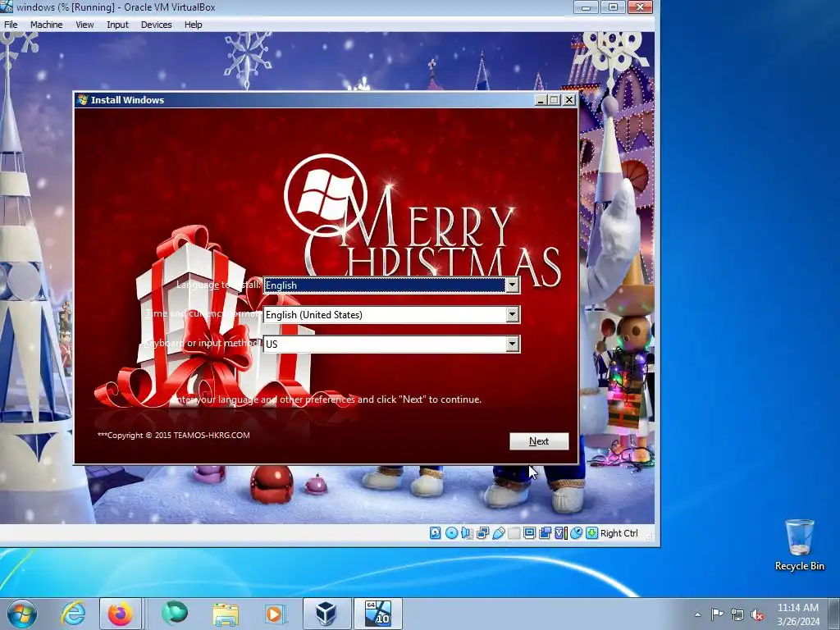
Task: Expand the Keyboard or input method dropdown arrow
Action: [x=513, y=344]
